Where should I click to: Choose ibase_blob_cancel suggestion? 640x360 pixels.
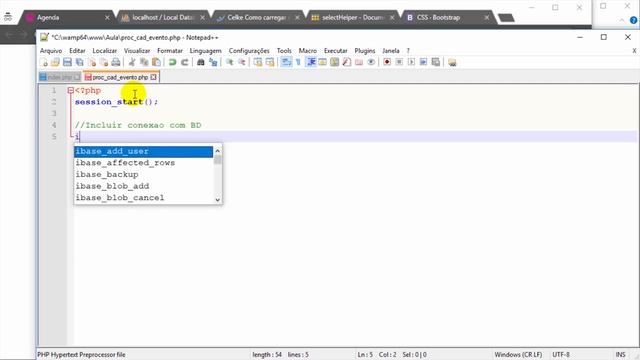[143, 198]
